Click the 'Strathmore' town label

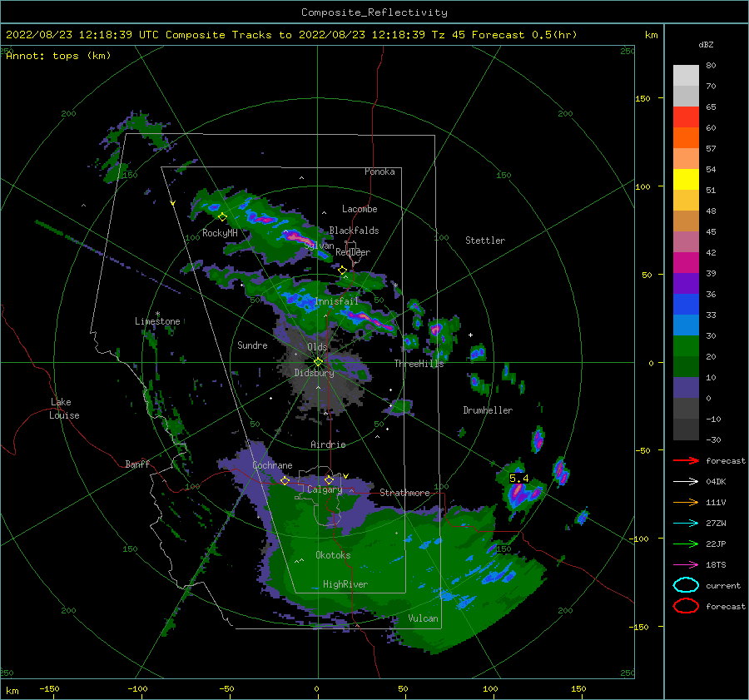coord(404,493)
